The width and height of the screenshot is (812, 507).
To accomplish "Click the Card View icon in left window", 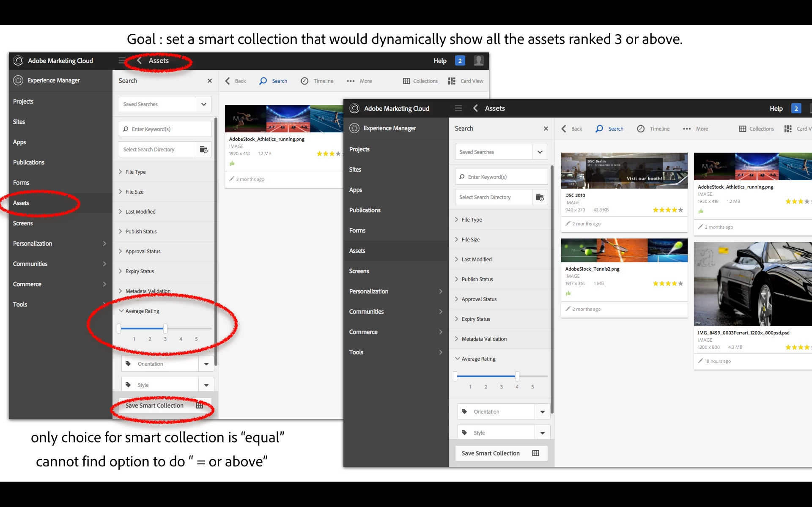I will tap(452, 81).
